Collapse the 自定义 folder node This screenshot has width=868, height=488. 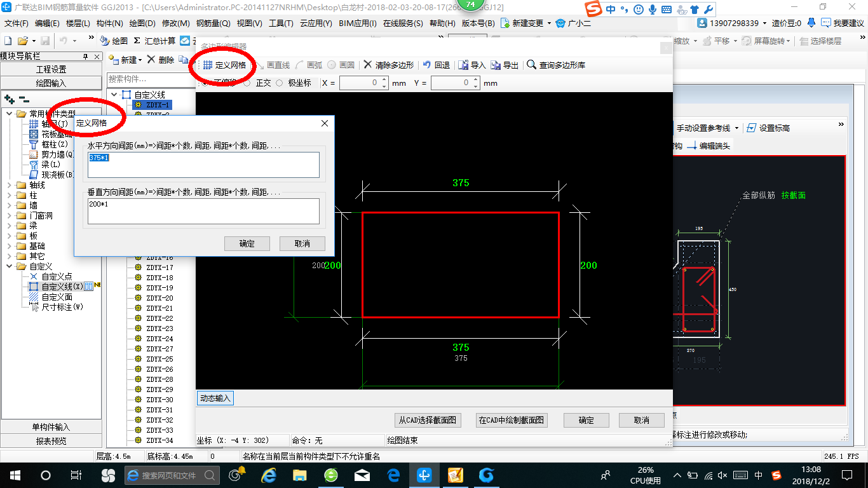pyautogui.click(x=10, y=266)
